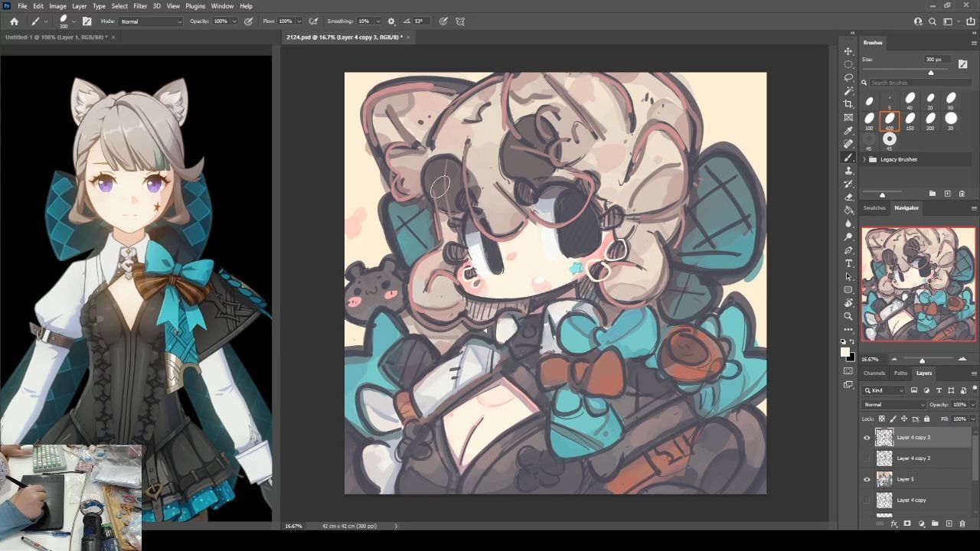Viewport: 980px width, 551px height.
Task: Open the Flow percentage dropdown
Action: coord(299,21)
